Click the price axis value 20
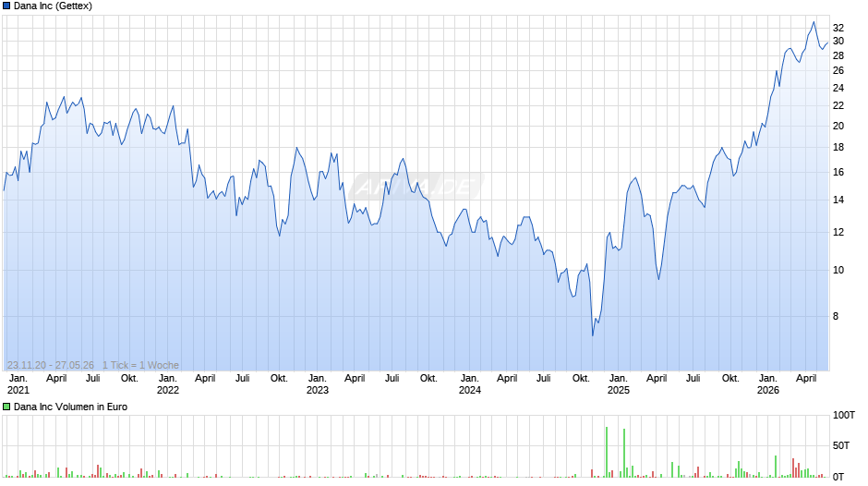 click(x=838, y=126)
